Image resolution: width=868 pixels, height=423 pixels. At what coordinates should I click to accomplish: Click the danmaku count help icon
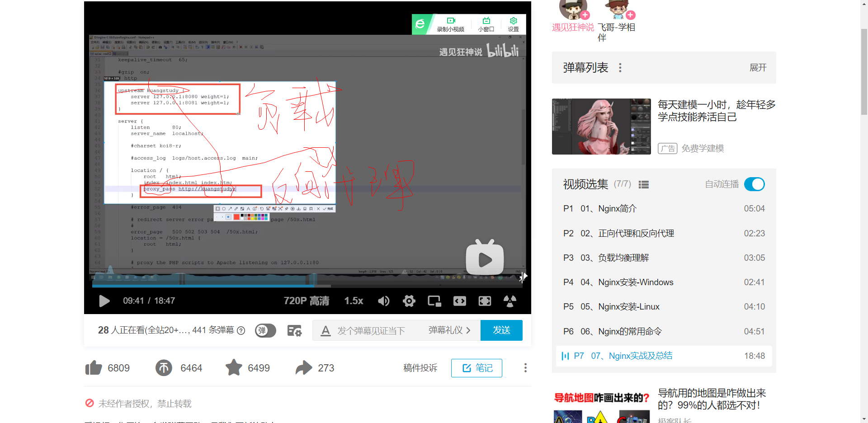(x=241, y=330)
